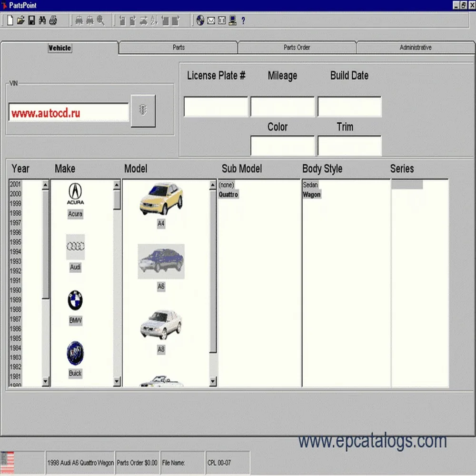Open the Parts Order tab
Screen dimensions: 476x476
pyautogui.click(x=297, y=47)
